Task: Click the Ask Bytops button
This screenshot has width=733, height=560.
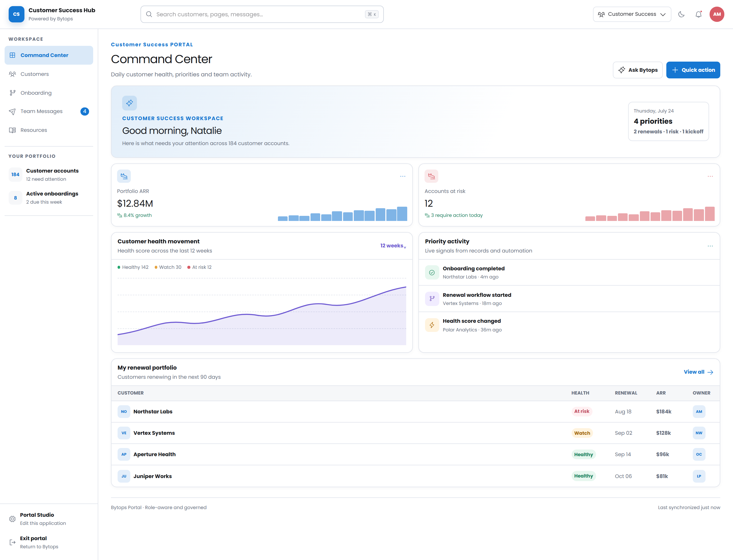Action: tap(637, 70)
